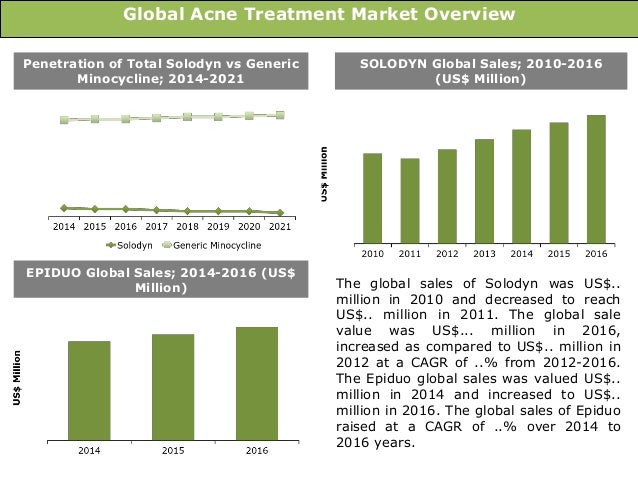
Task: Click the 2010 bar in the SOLODYN sales chart
Action: [x=372, y=198]
